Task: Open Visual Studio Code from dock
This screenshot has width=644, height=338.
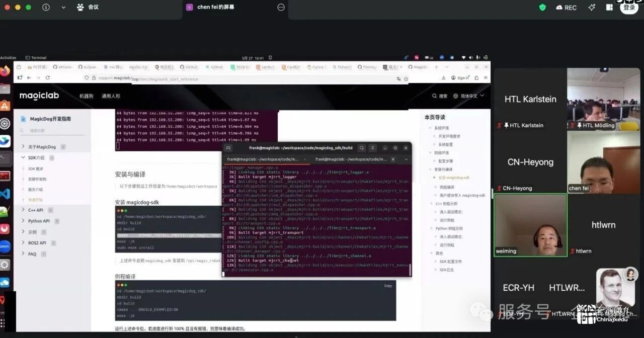Action: (x=5, y=193)
